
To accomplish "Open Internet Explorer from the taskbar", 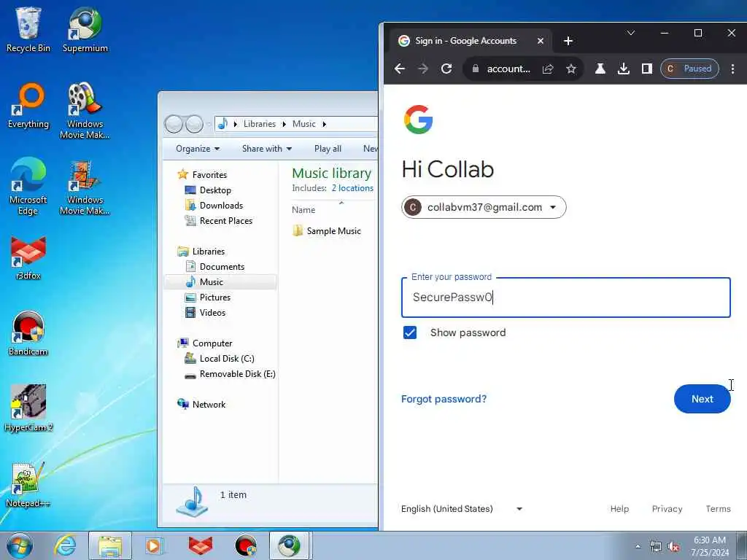I will [x=65, y=545].
